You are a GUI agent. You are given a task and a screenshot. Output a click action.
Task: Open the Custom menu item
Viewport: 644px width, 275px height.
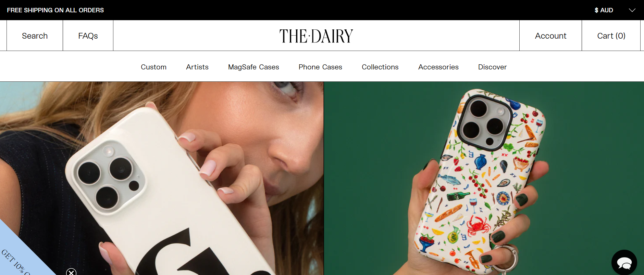point(153,67)
